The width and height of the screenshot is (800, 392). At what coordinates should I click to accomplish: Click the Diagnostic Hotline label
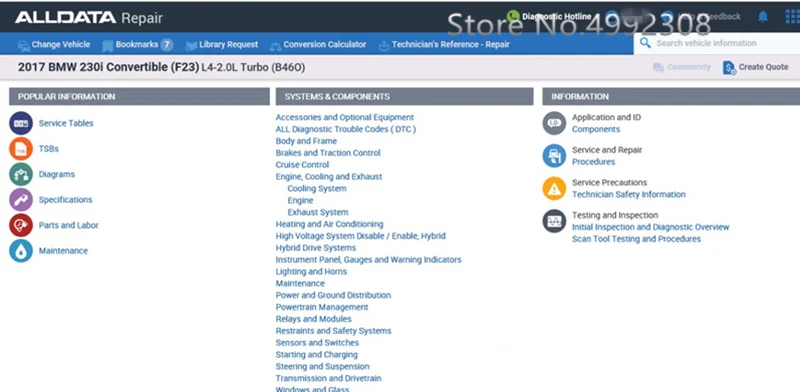[x=557, y=17]
